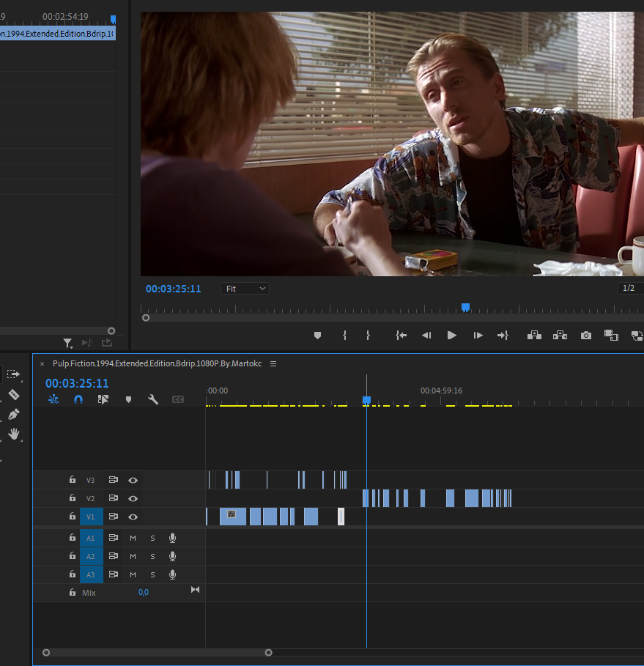Screen dimensions: 644x666
Task: Toggle lock on A3 track
Action: (73, 574)
